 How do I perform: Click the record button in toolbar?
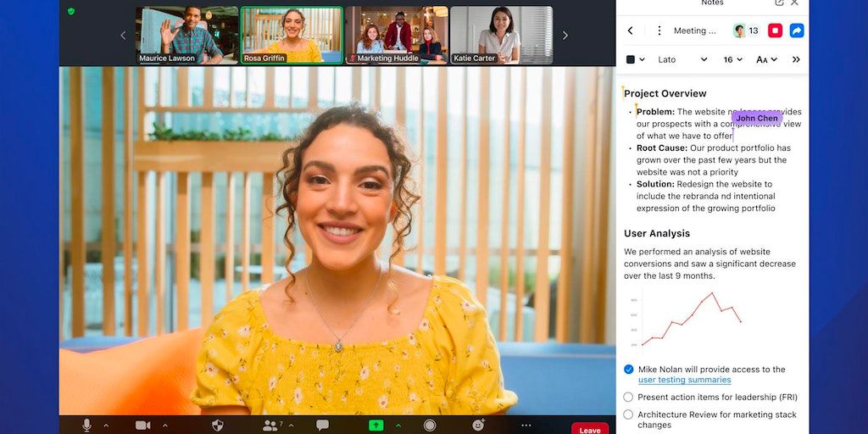430,425
